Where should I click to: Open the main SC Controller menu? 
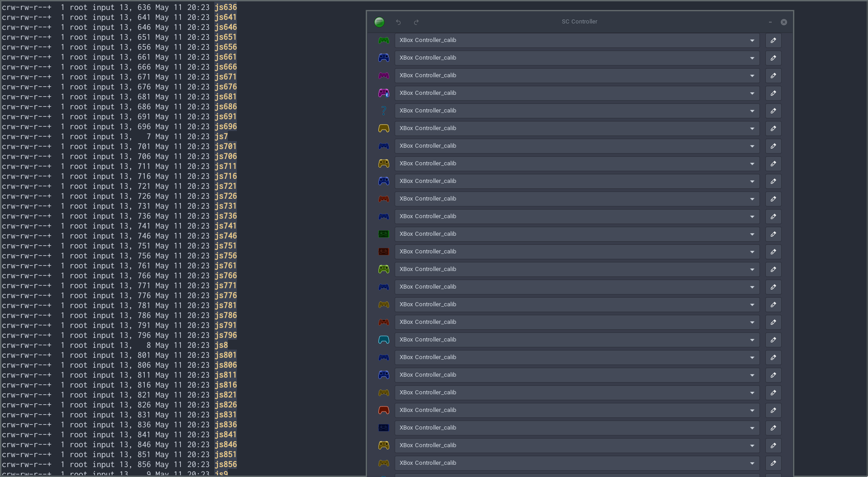[379, 22]
